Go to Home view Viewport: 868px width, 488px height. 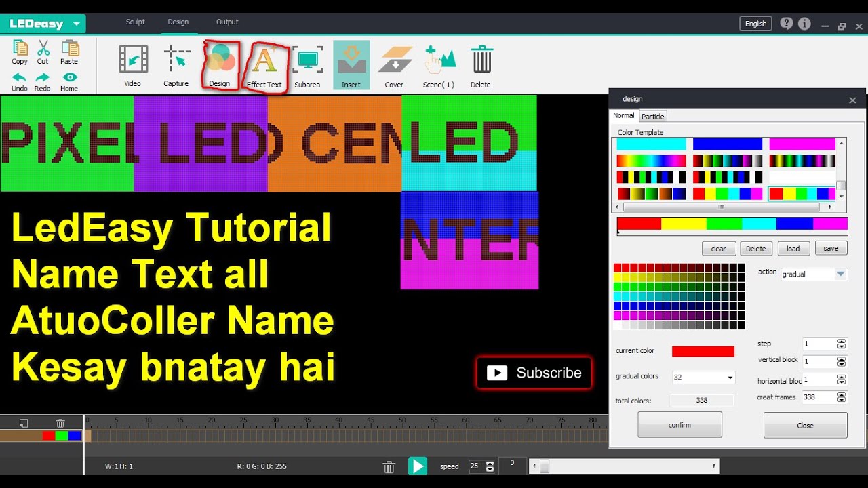69,77
